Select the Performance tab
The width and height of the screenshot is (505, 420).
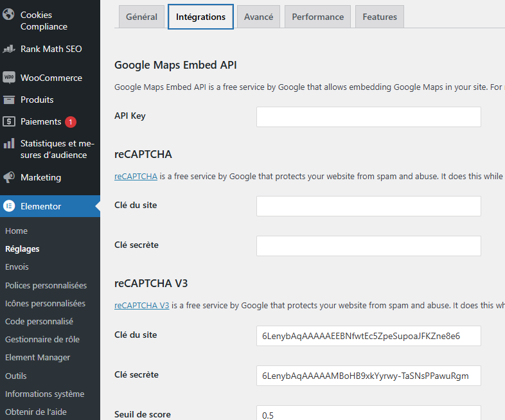317,17
